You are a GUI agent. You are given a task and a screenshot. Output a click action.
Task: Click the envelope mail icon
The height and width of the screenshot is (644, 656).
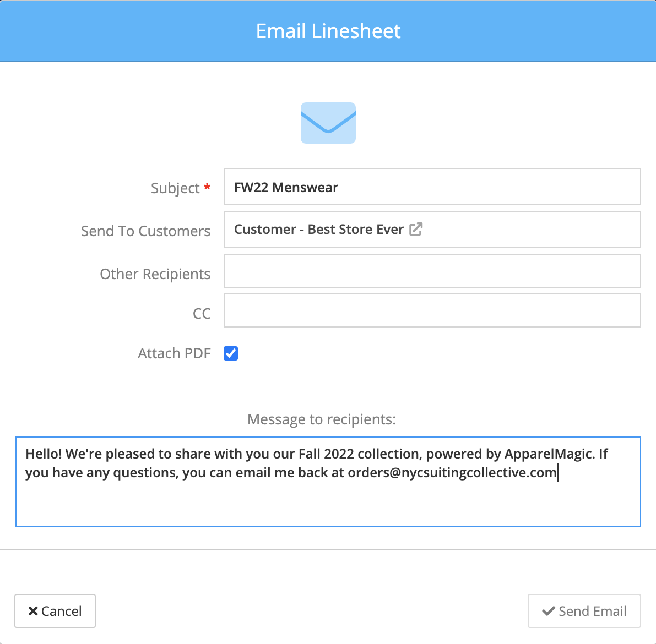coord(328,123)
